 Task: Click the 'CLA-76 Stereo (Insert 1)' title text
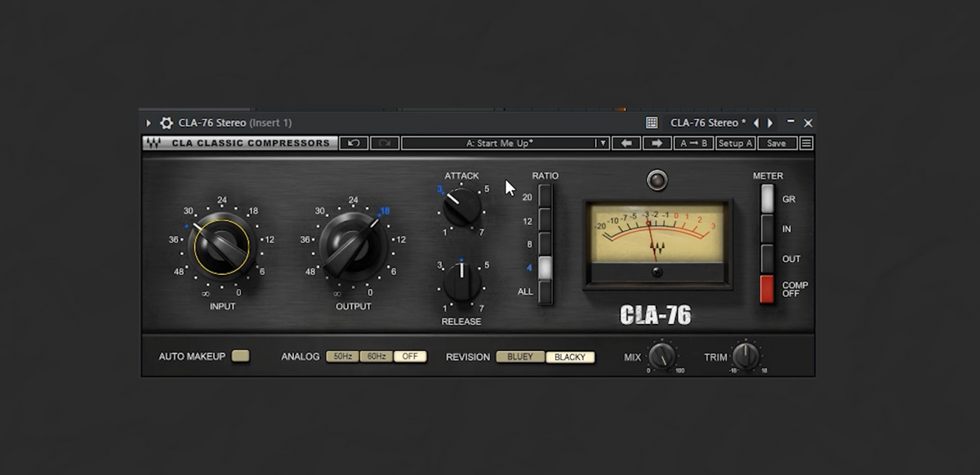235,123
